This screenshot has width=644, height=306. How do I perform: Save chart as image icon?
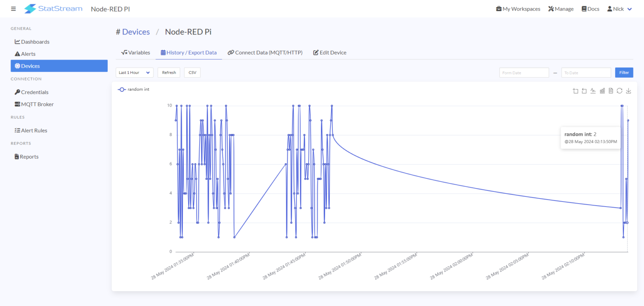pyautogui.click(x=628, y=91)
